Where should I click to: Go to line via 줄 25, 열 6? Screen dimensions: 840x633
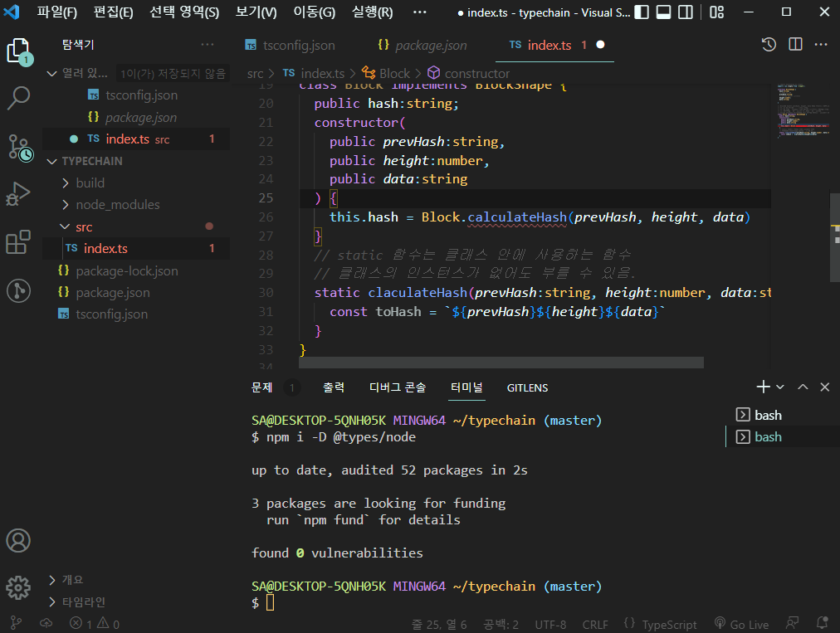tap(439, 625)
